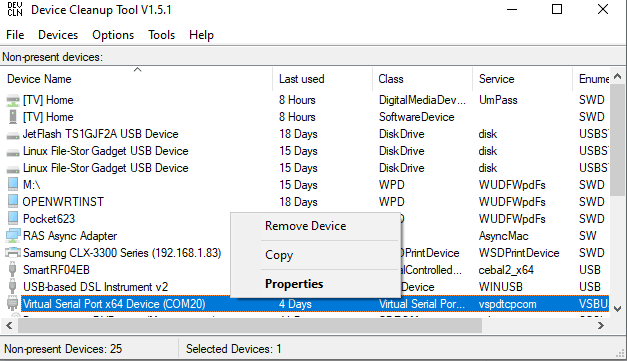Image resolution: width=627 pixels, height=361 pixels.
Task: Click the portable device icon beside M:\
Action: 13,184
